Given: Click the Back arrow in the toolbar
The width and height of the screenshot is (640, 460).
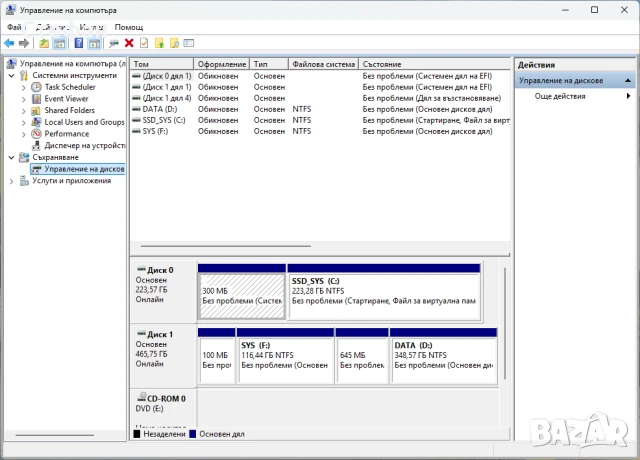Looking at the screenshot, I should pyautogui.click(x=9, y=43).
